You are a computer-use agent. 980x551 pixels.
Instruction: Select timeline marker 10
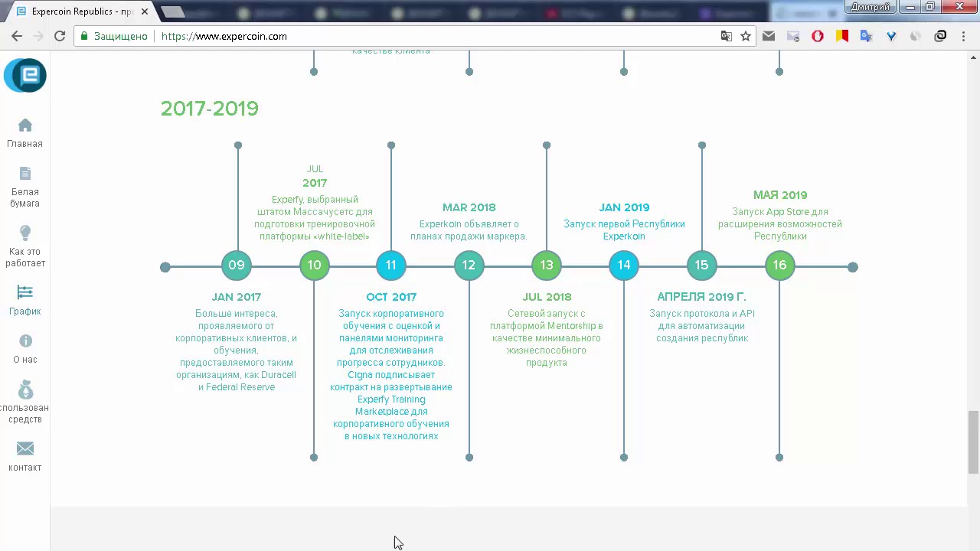[315, 266]
